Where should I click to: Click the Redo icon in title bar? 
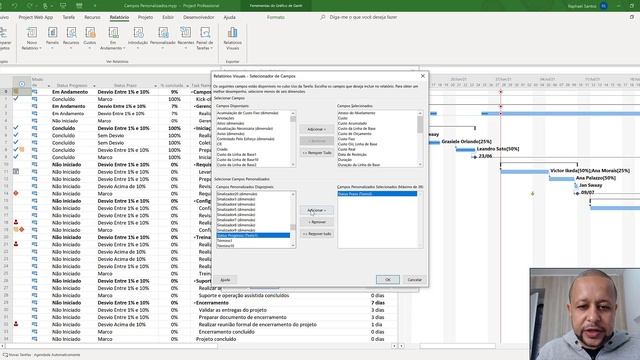30,6
